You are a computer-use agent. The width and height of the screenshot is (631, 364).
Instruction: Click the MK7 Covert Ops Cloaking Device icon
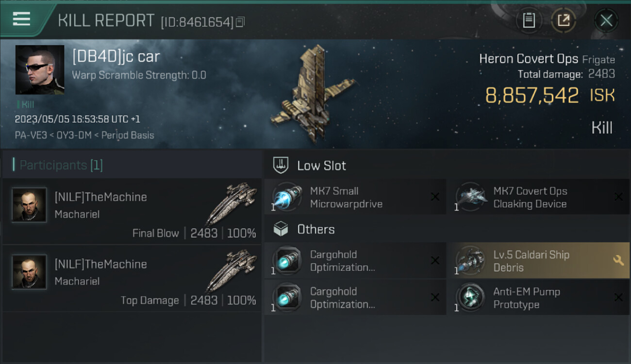coord(470,197)
